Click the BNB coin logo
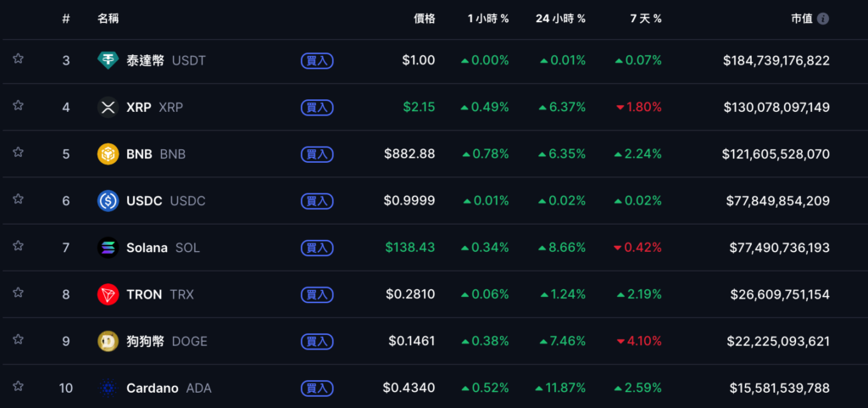 (108, 154)
